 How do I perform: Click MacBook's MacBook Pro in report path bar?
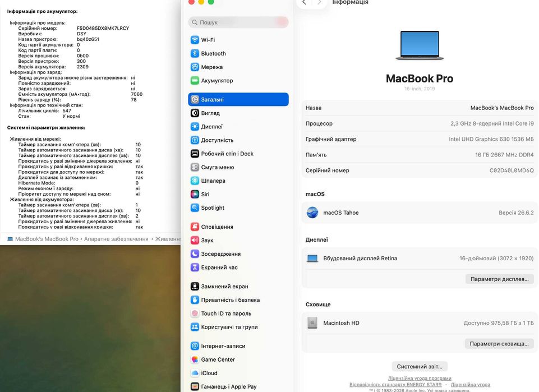47,239
